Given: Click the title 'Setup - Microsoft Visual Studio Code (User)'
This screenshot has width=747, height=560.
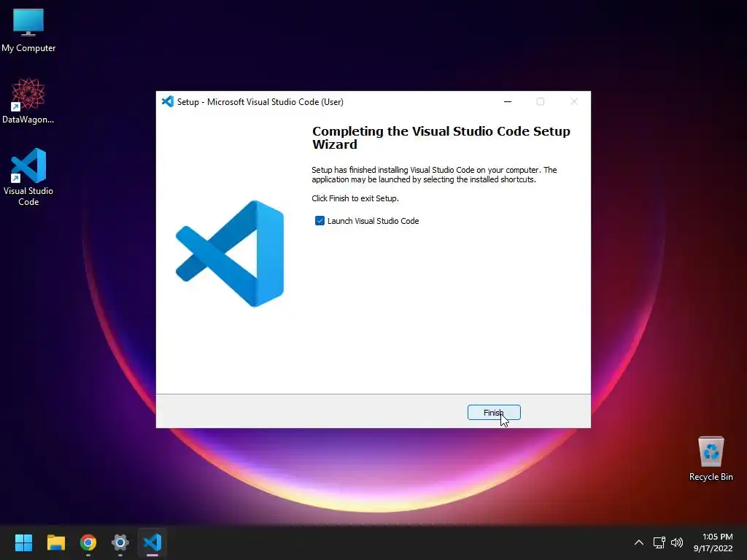Looking at the screenshot, I should (x=260, y=102).
